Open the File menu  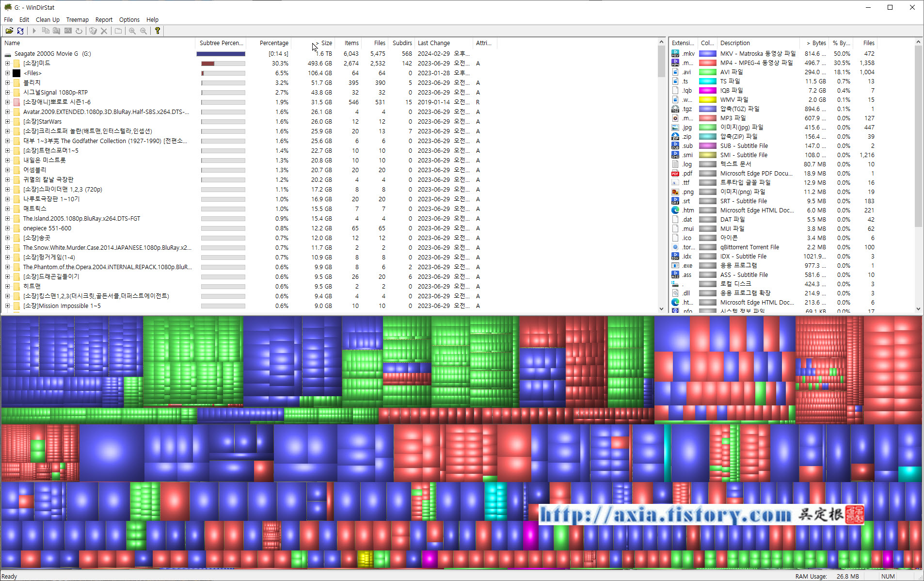coord(8,20)
